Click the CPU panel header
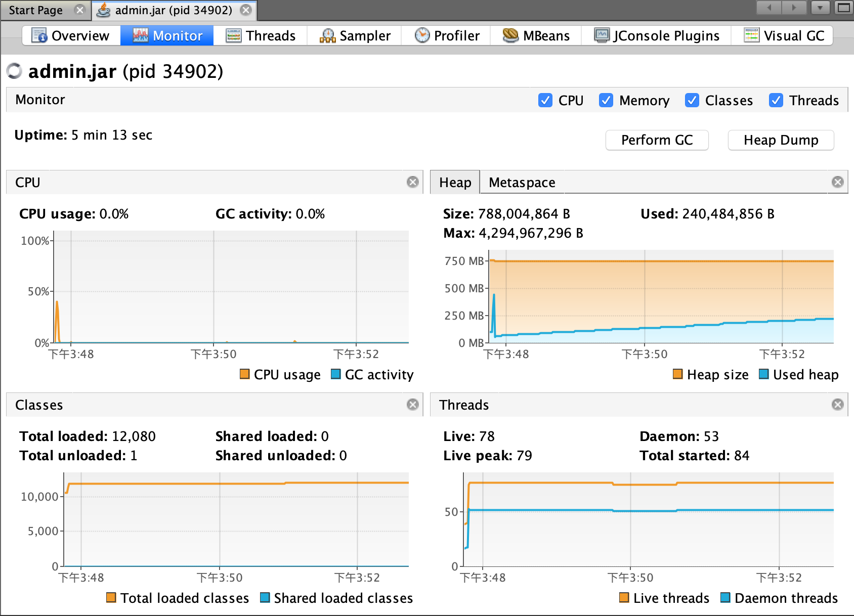 [x=215, y=182]
